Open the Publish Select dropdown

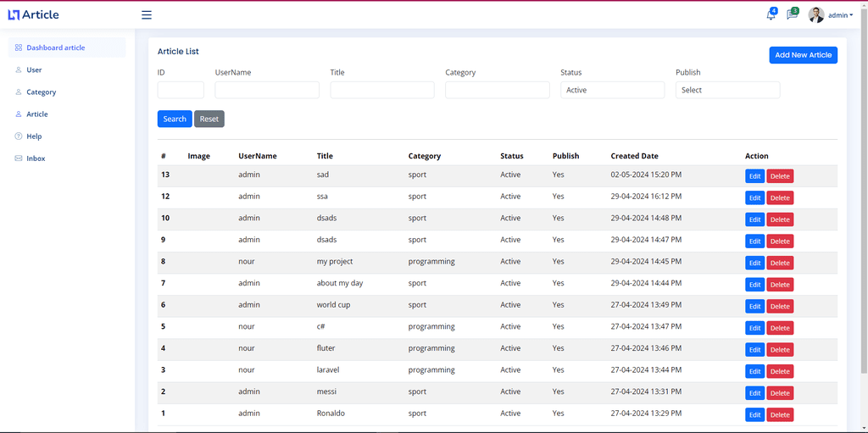coord(728,90)
